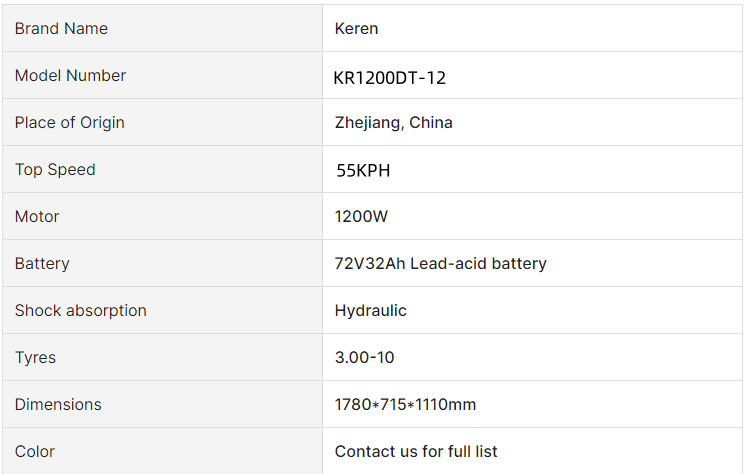
Task: Select the 1200W motor value
Action: pos(361,216)
